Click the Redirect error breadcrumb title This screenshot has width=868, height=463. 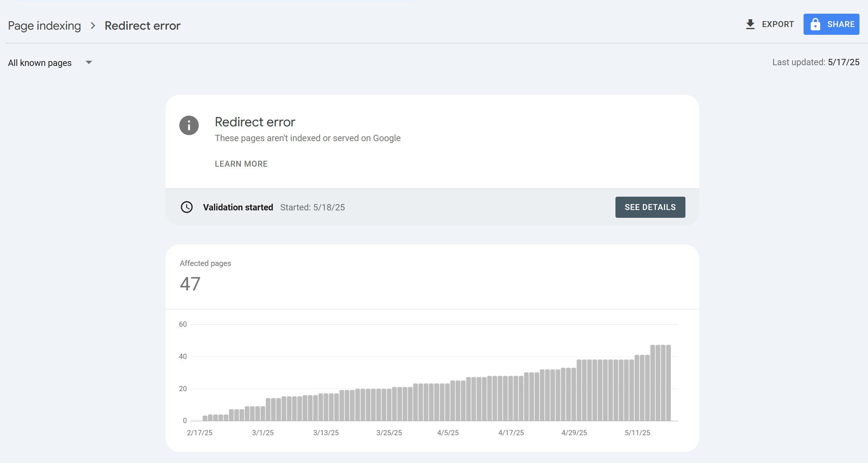[143, 26]
